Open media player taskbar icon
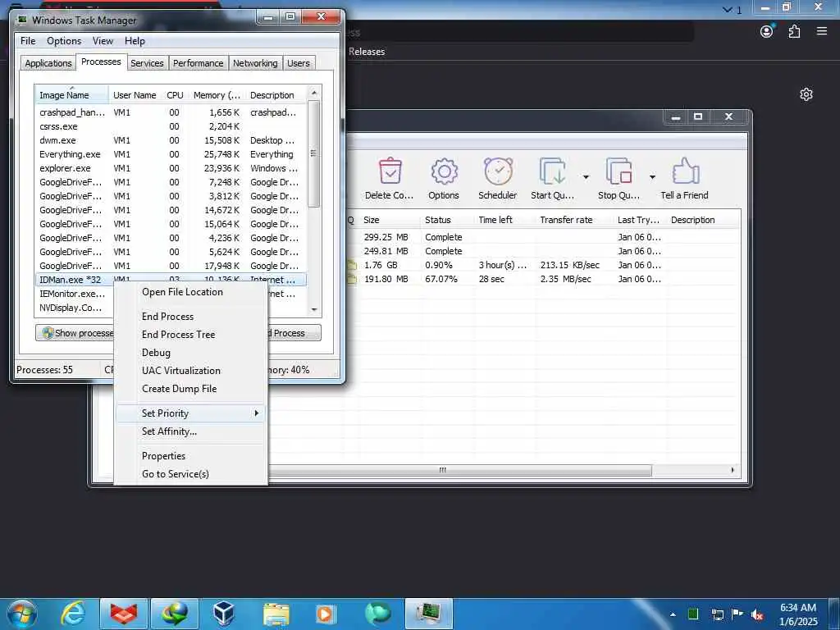The image size is (840, 630). (x=326, y=614)
